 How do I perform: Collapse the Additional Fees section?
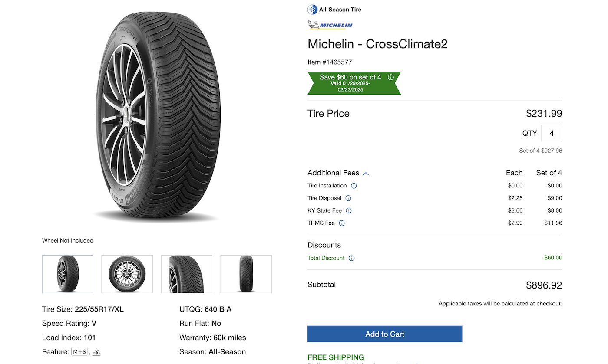[366, 173]
